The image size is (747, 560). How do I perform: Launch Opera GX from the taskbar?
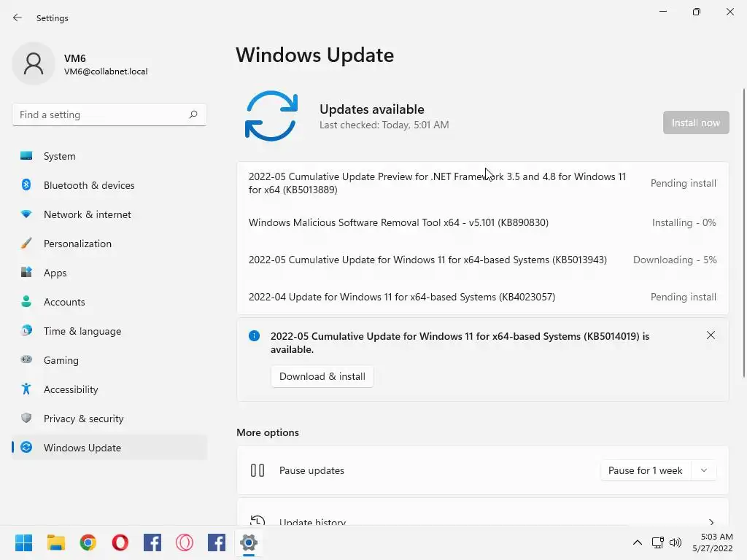[x=185, y=542]
